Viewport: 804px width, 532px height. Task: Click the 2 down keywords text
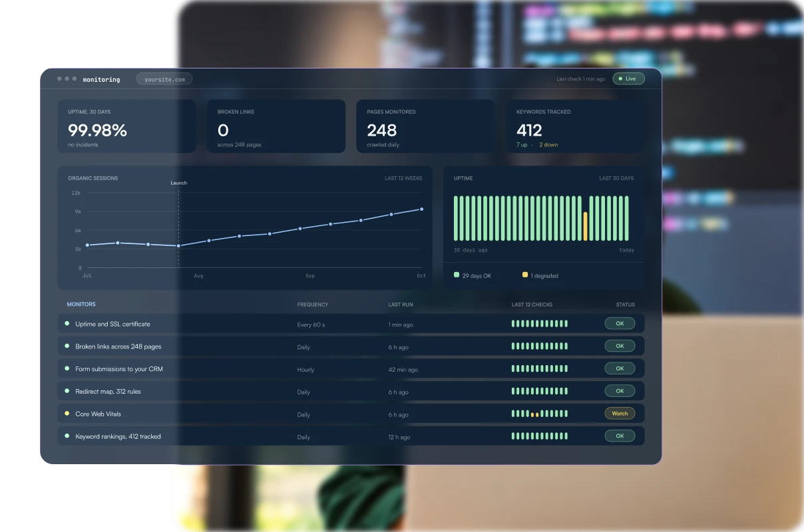(x=548, y=144)
